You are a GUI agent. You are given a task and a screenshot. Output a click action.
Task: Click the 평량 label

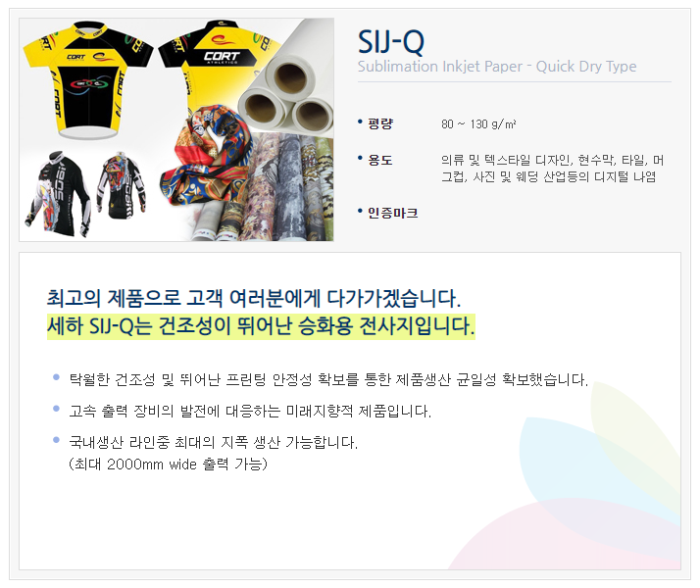[x=380, y=123]
